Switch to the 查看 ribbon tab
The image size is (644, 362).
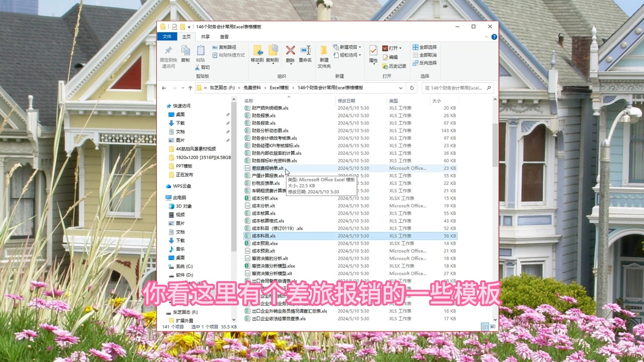(225, 37)
